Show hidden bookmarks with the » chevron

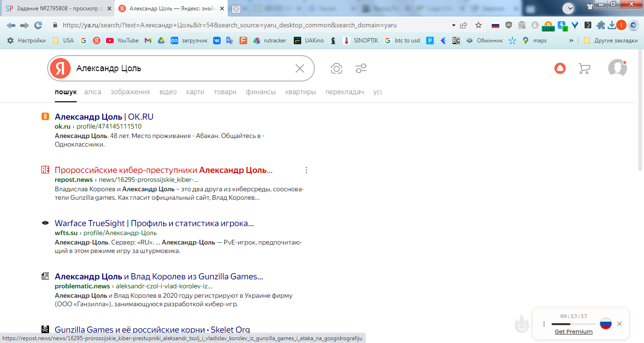pos(571,41)
